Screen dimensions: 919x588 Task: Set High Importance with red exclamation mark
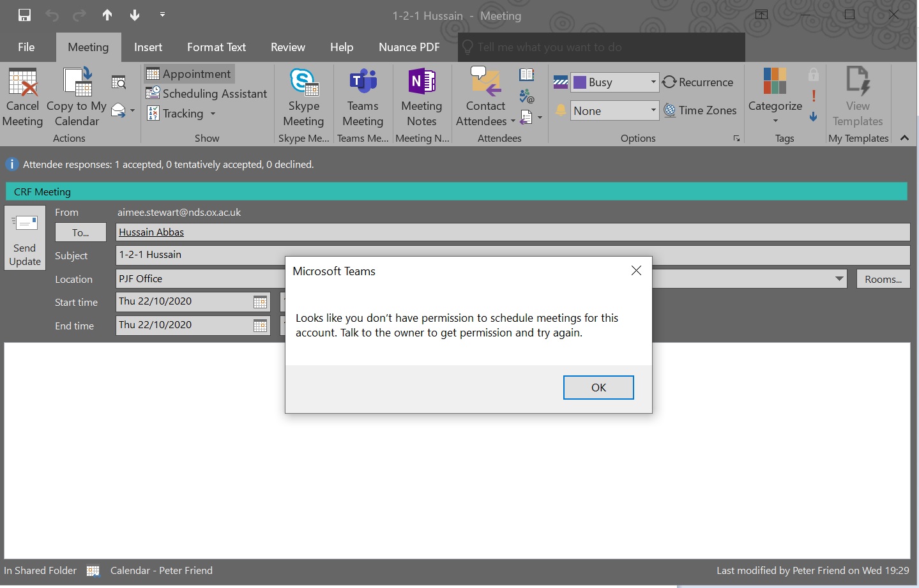point(814,96)
